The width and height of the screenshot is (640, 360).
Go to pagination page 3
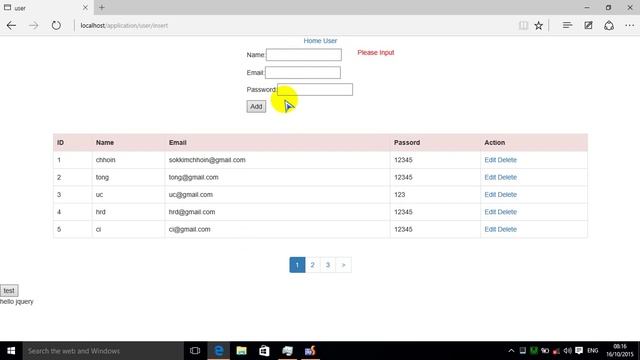(328, 265)
